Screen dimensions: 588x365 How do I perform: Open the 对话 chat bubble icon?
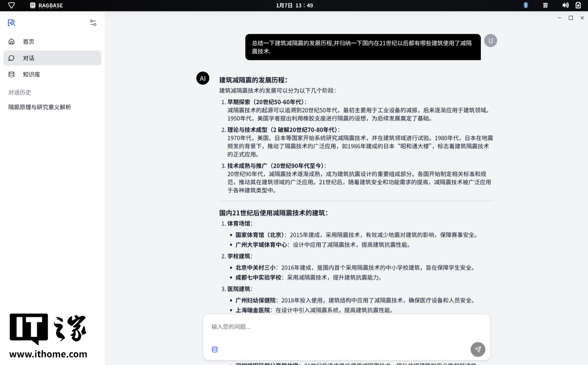(11, 58)
